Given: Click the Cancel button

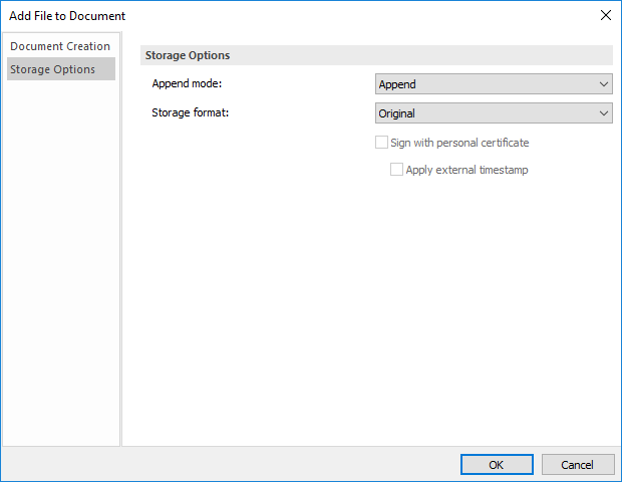Looking at the screenshot, I should (578, 465).
